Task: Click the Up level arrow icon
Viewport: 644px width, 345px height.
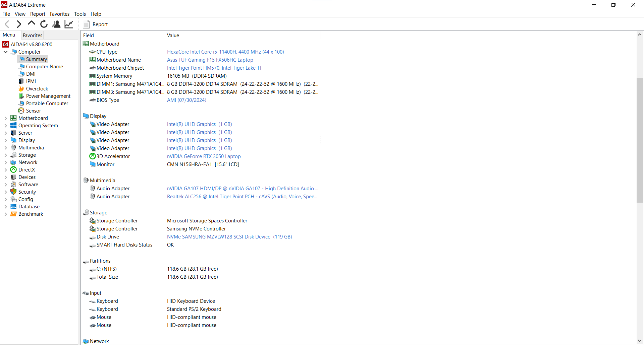Action: [32, 23]
